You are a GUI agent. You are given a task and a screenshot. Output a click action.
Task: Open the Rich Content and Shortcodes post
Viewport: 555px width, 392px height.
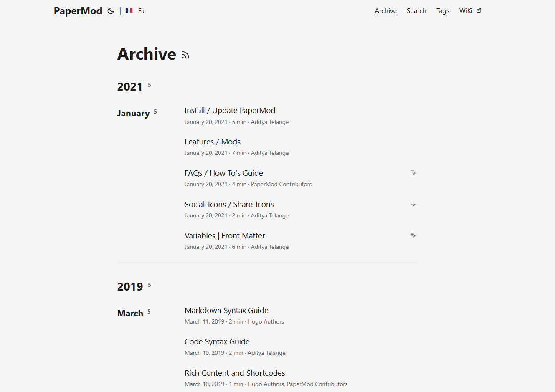(x=235, y=373)
